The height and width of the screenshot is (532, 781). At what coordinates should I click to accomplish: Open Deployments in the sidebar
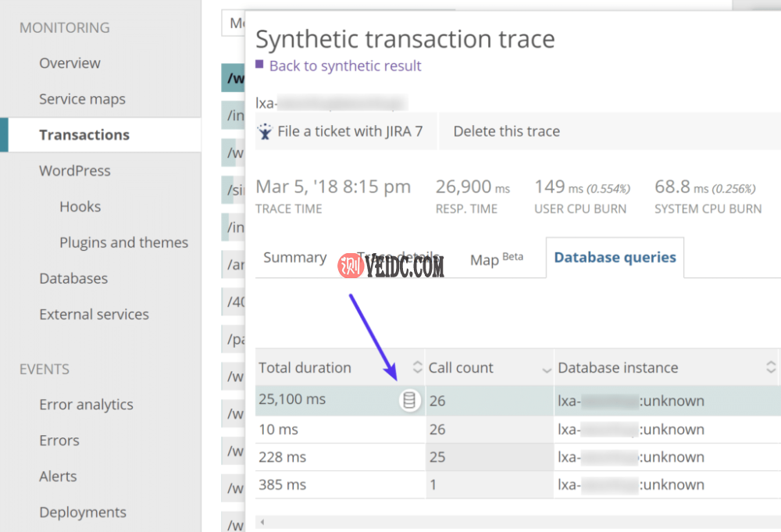[x=83, y=512]
